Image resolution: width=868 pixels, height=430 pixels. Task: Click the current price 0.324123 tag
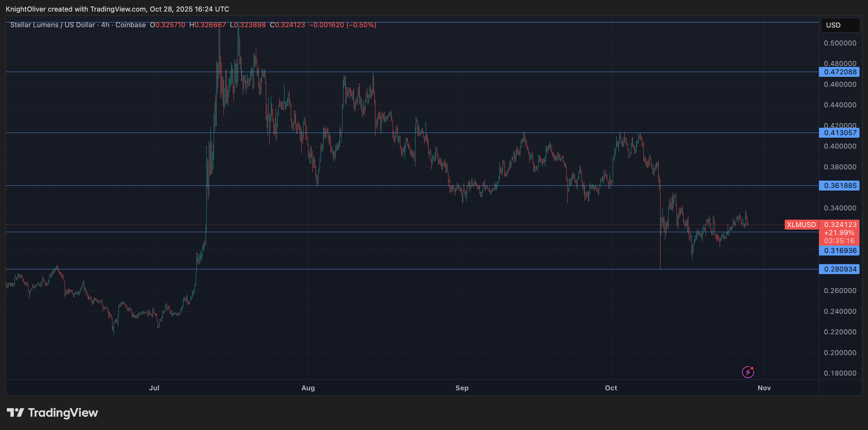pyautogui.click(x=839, y=224)
